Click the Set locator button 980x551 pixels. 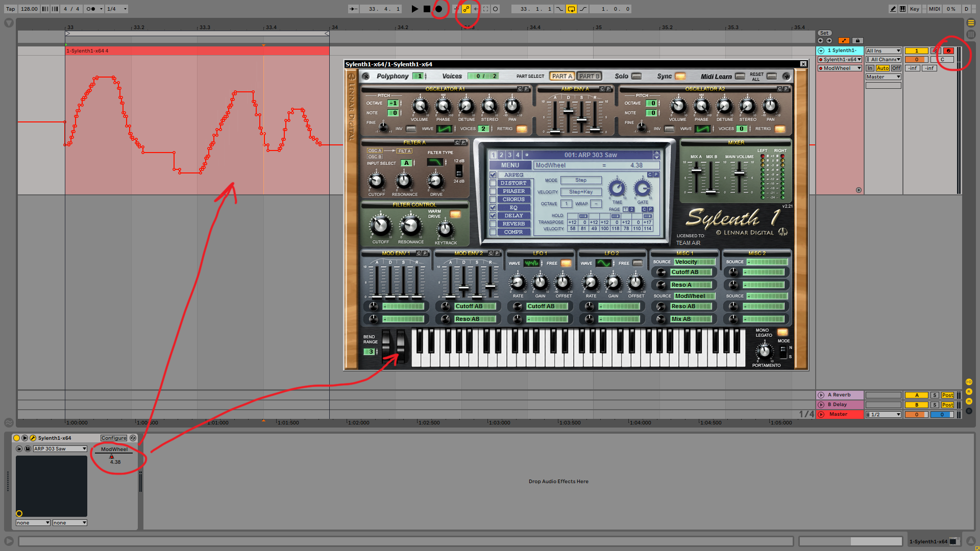(x=824, y=33)
